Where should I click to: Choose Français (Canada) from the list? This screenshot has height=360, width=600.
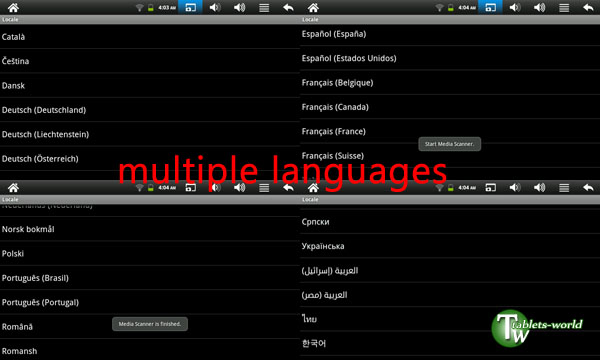[x=450, y=107]
